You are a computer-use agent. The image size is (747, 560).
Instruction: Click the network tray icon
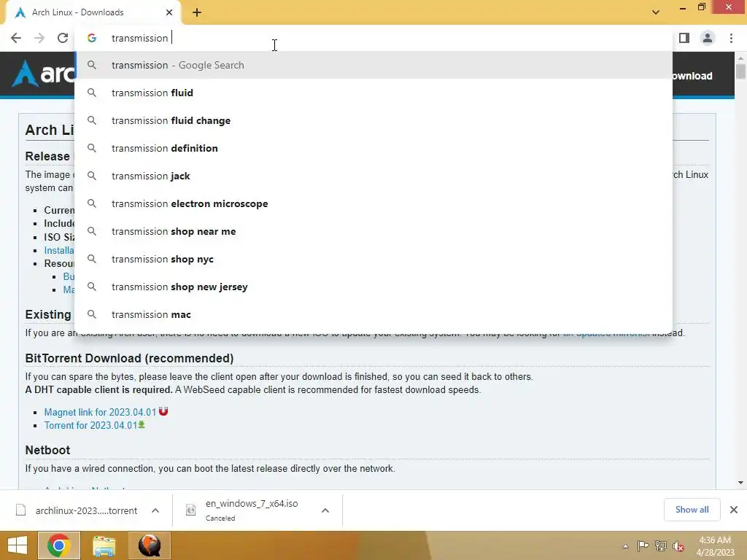click(661, 546)
